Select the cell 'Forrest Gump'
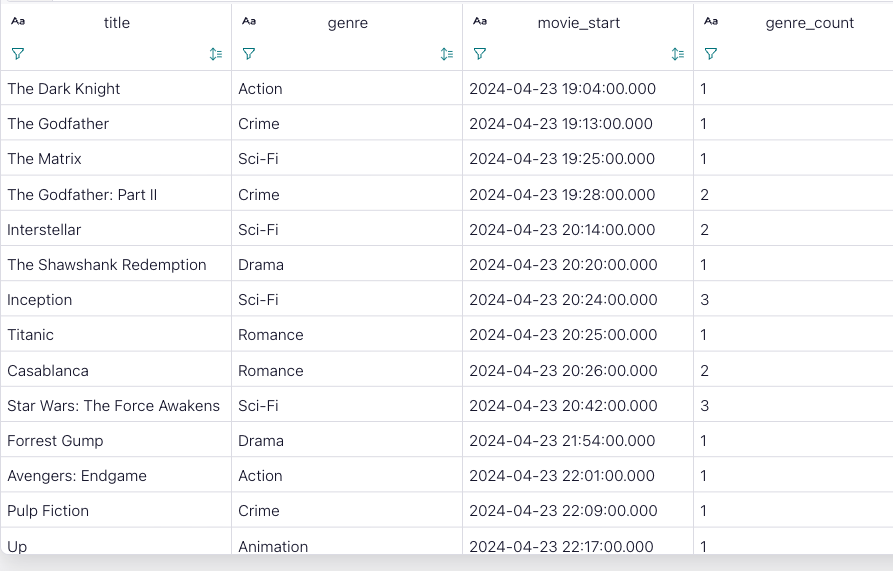 116,441
